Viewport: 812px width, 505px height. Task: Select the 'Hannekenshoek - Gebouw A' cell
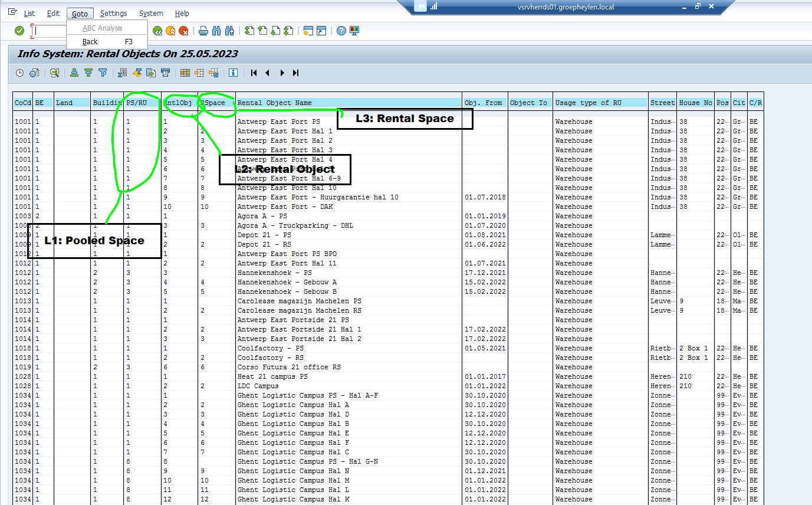(349, 282)
